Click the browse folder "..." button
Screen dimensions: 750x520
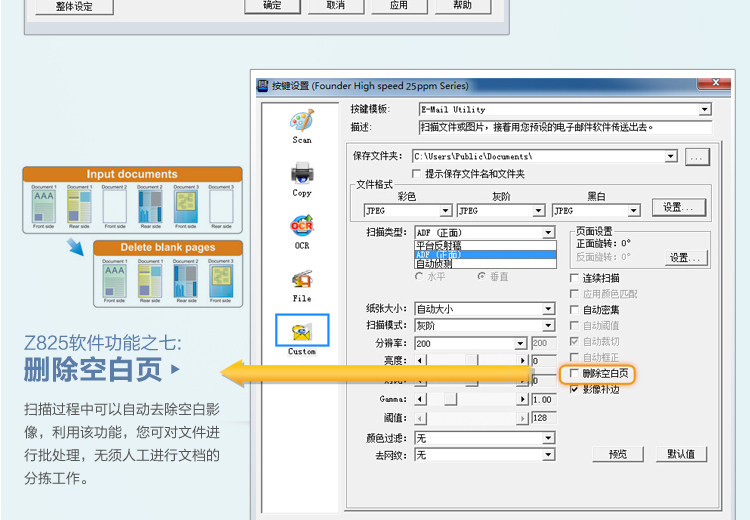[x=697, y=157]
